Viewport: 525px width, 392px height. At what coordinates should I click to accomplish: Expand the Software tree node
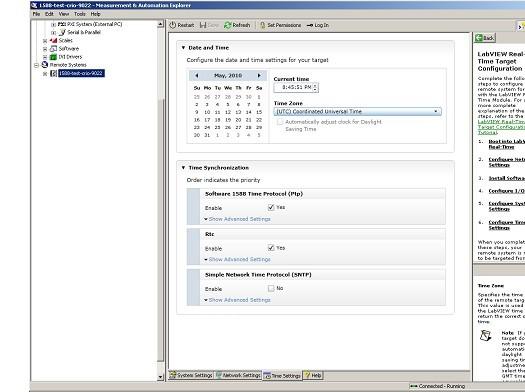click(x=45, y=49)
